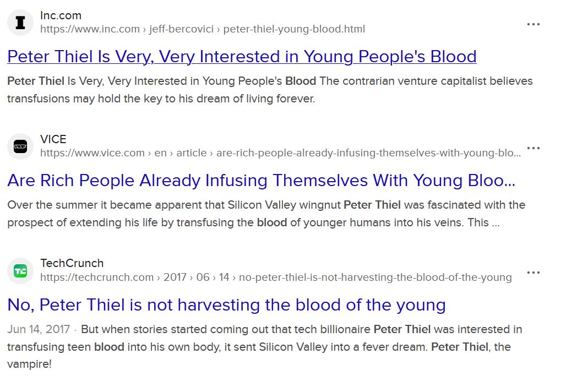Click the vice.com article URL breadcrumb
588x381 pixels.
280,153
